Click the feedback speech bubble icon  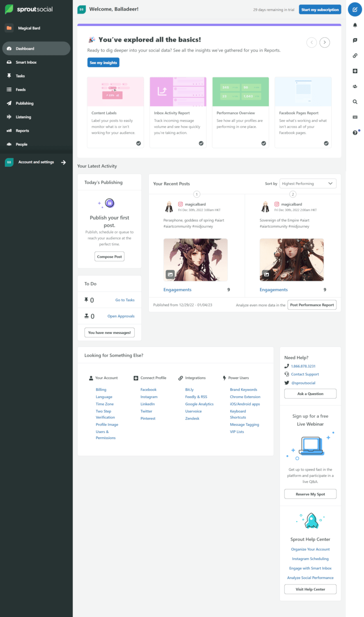[x=355, y=40]
